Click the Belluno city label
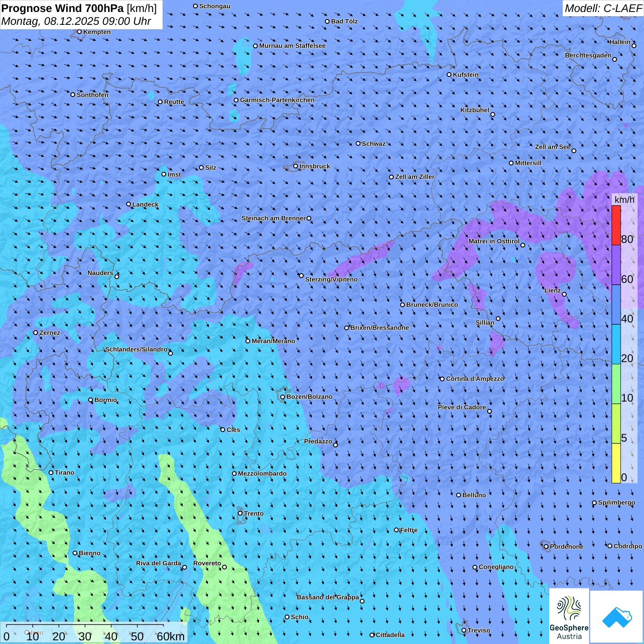644x644 pixels. pos(474,495)
